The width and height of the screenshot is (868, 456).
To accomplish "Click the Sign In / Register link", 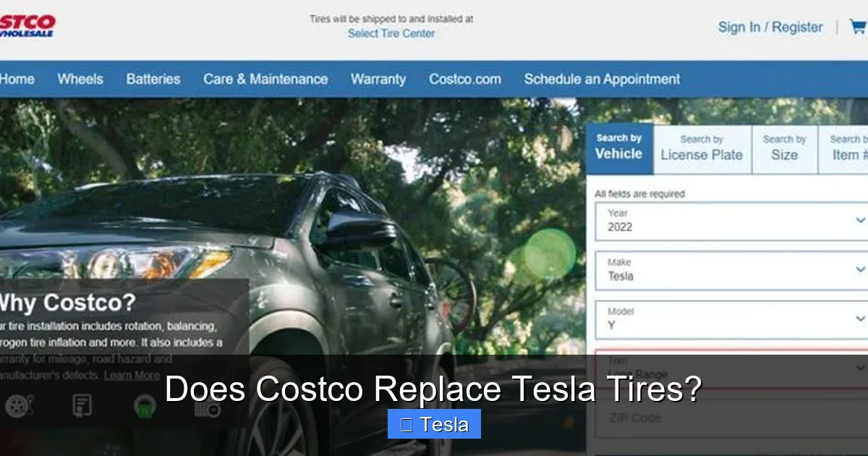I will click(770, 27).
